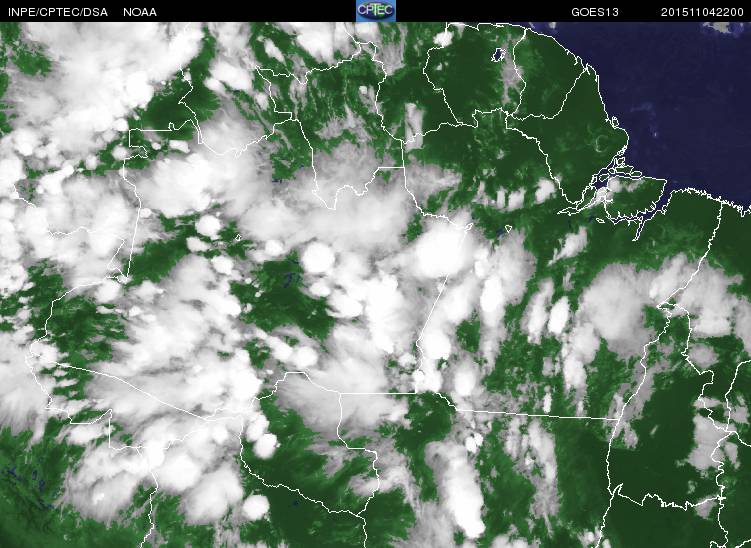The height and width of the screenshot is (548, 751).
Task: Select the INPE/CPTEC/DSA label
Action: (x=58, y=12)
